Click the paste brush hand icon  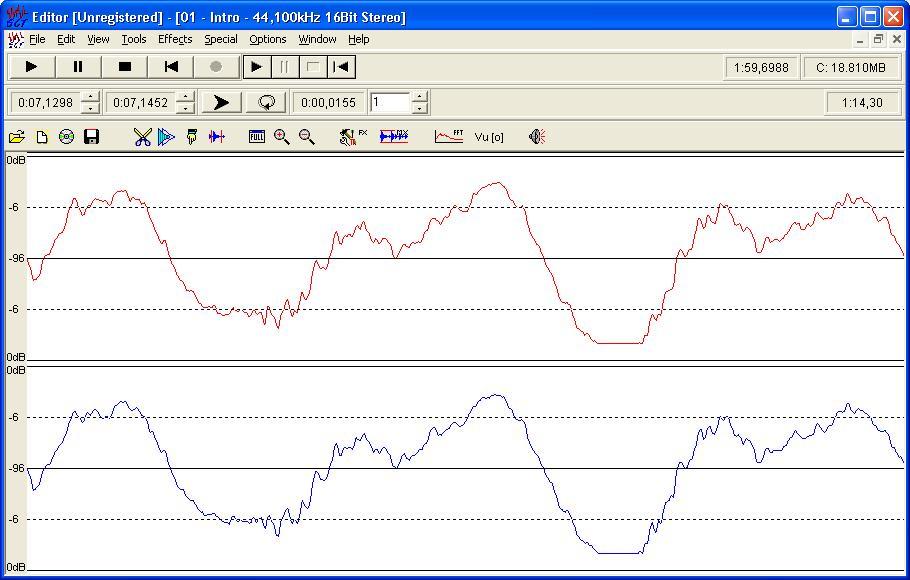(x=192, y=137)
